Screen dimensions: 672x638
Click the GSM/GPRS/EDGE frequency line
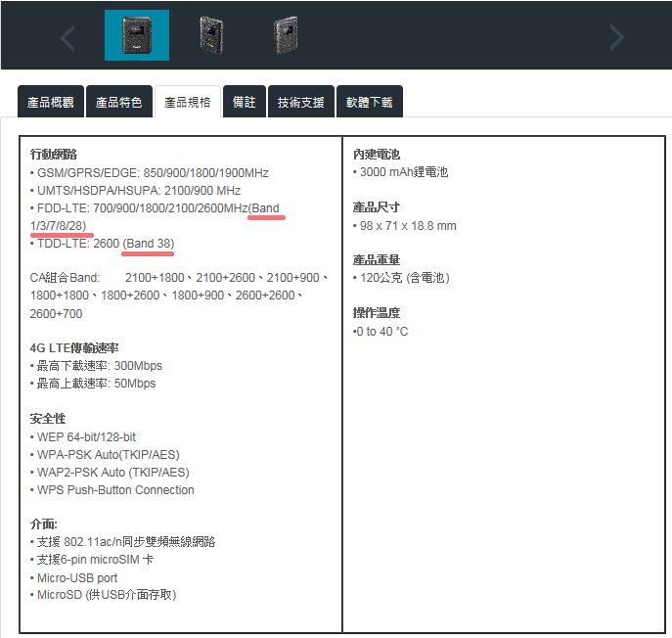click(149, 173)
